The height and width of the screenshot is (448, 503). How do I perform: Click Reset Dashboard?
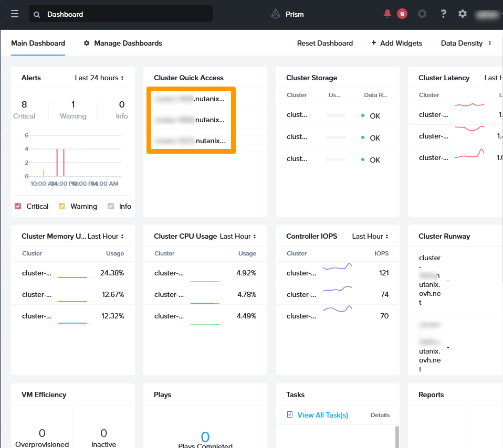click(x=325, y=44)
